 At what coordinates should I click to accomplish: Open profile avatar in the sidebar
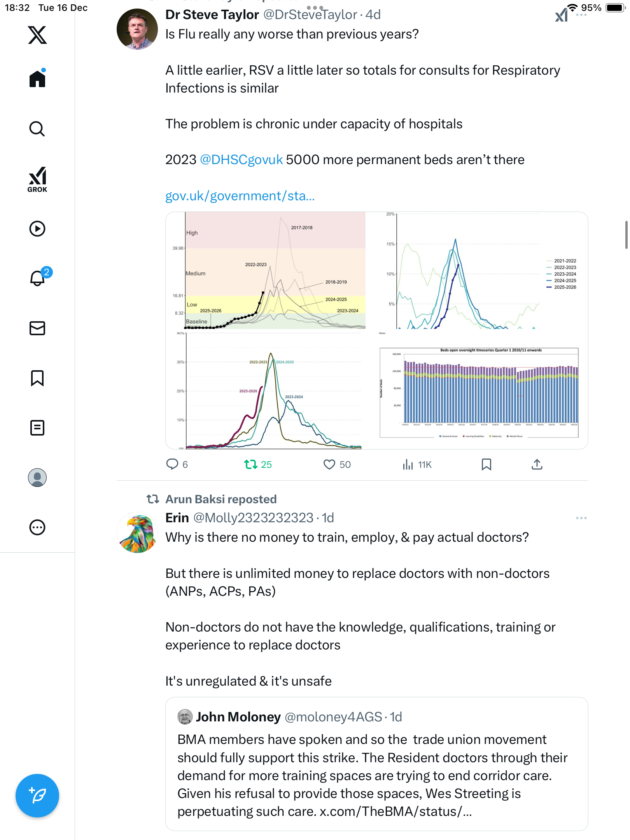coord(37,478)
